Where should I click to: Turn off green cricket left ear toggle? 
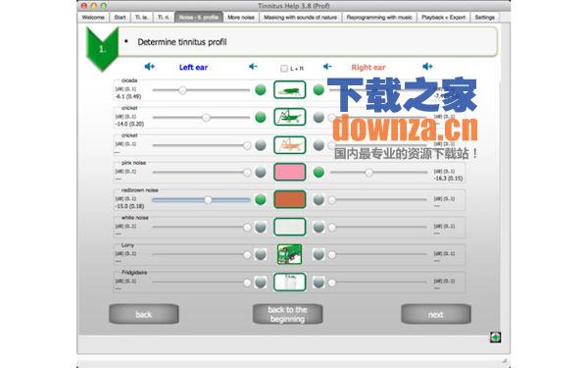(x=261, y=117)
